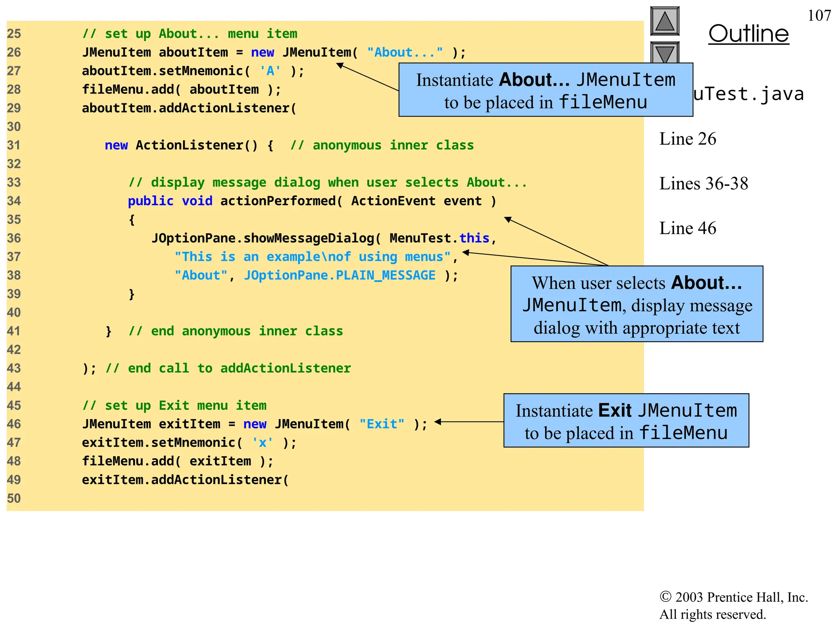Click the uTest.java file name text
Image resolution: width=840 pixels, height=630 pixels.
click(x=749, y=94)
